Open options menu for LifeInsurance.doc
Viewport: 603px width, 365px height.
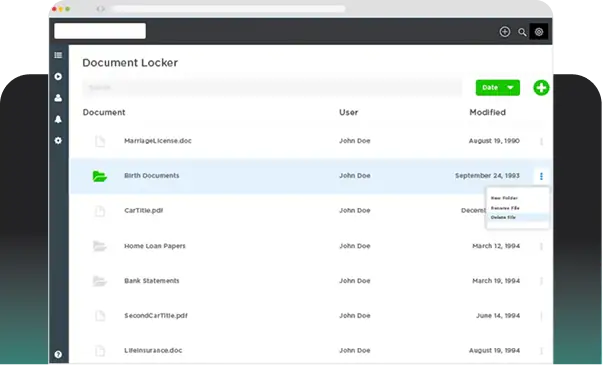(541, 351)
